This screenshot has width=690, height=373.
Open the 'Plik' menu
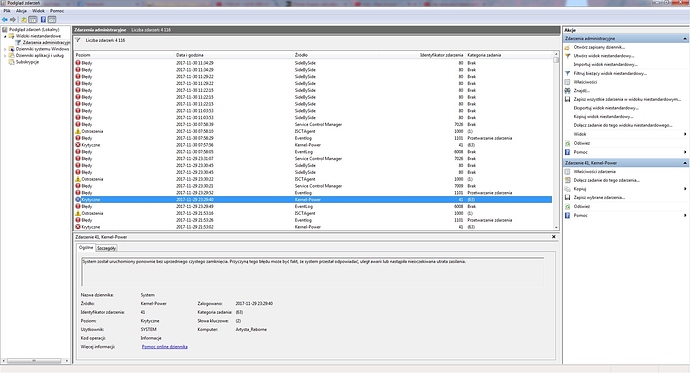coord(7,11)
